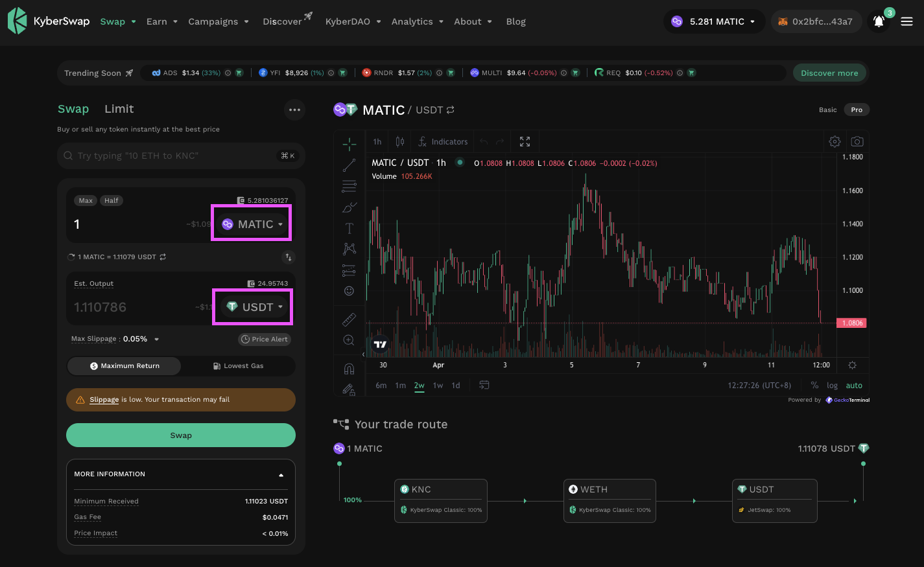Click the swap direction arrows icon
This screenshot has height=567, width=924.
pos(289,257)
